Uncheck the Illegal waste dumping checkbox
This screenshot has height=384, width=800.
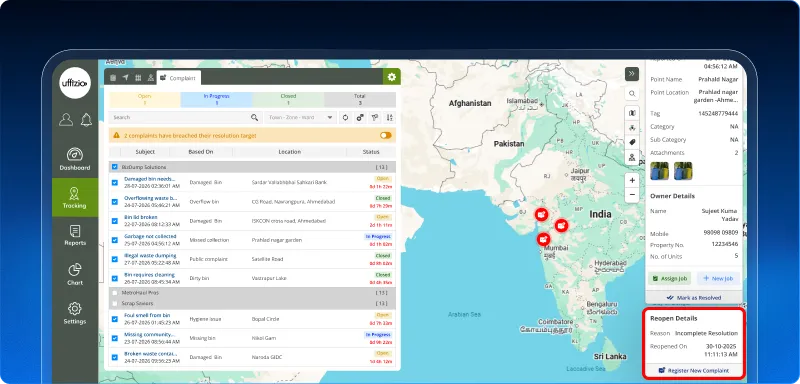point(114,259)
